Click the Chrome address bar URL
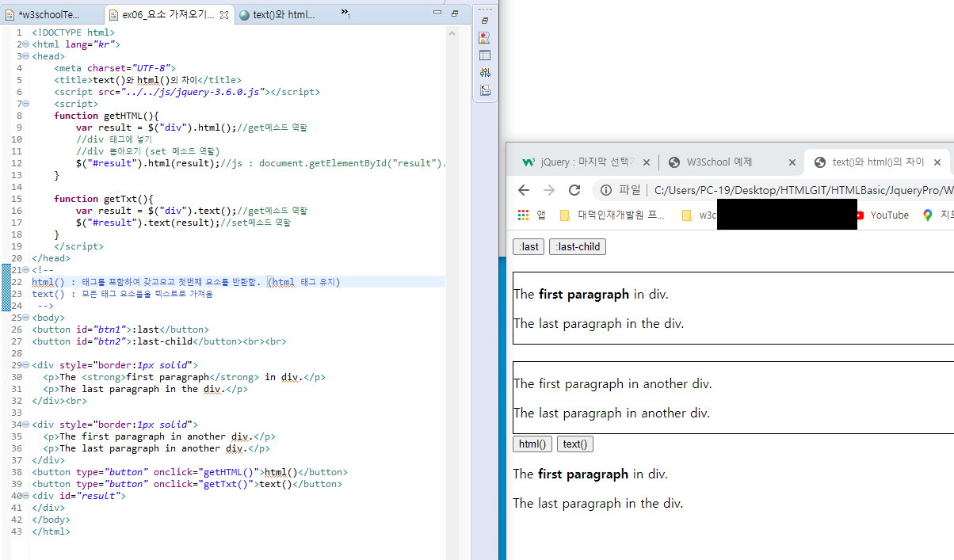Screen dimensions: 954x560 tap(803, 190)
